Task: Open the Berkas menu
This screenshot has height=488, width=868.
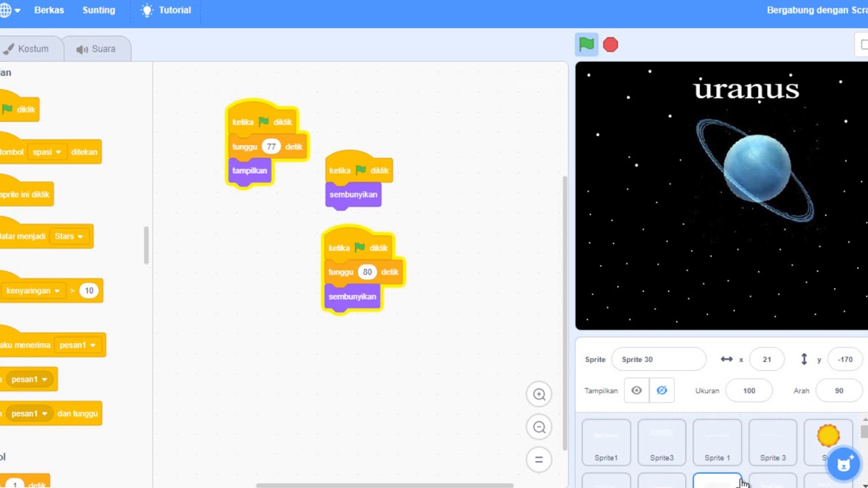Action: coord(49,10)
